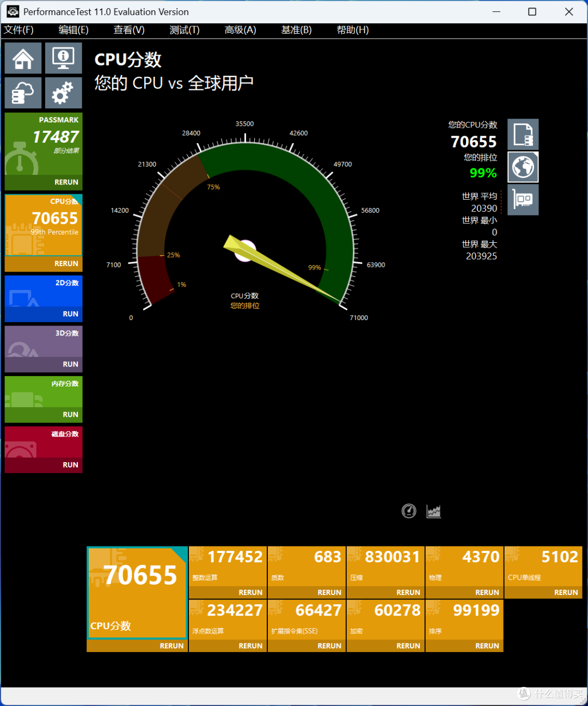Rerun the 压缩 830031 test

pyautogui.click(x=386, y=593)
